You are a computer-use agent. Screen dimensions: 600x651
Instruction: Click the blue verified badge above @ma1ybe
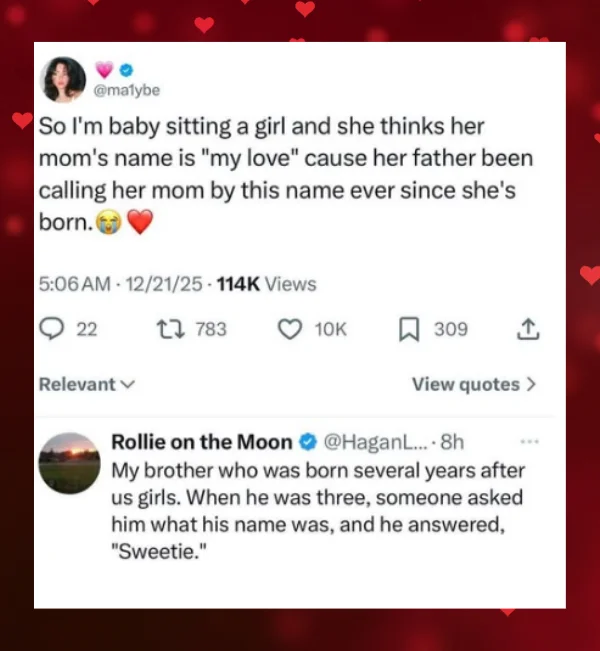click(x=127, y=69)
